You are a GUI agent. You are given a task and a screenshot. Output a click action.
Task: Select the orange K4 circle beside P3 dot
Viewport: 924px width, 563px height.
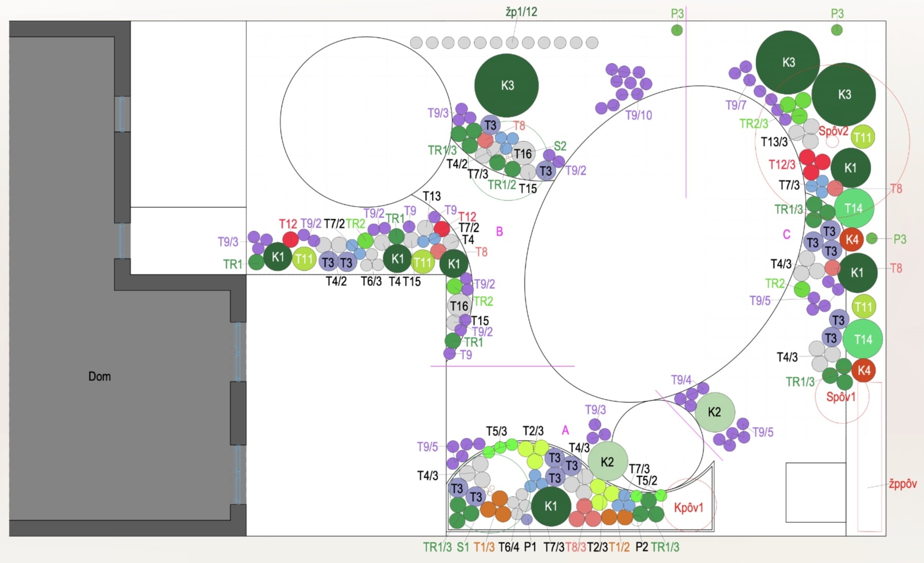[x=851, y=240]
